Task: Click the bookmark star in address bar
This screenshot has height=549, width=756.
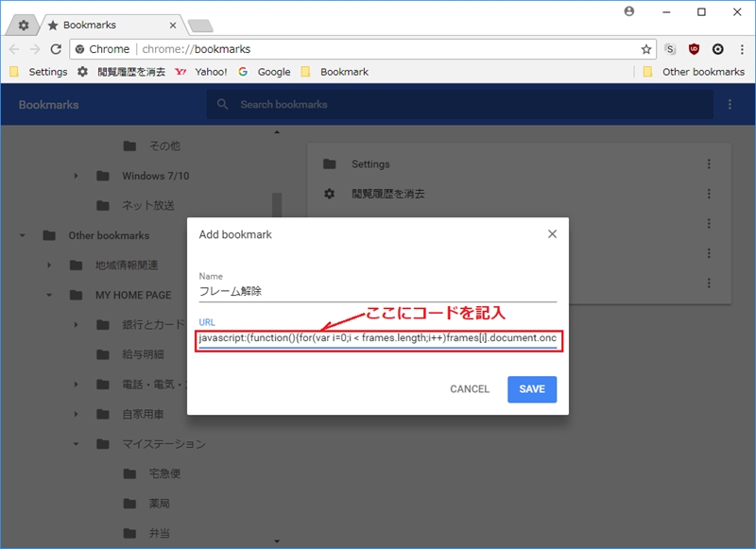Action: point(646,49)
